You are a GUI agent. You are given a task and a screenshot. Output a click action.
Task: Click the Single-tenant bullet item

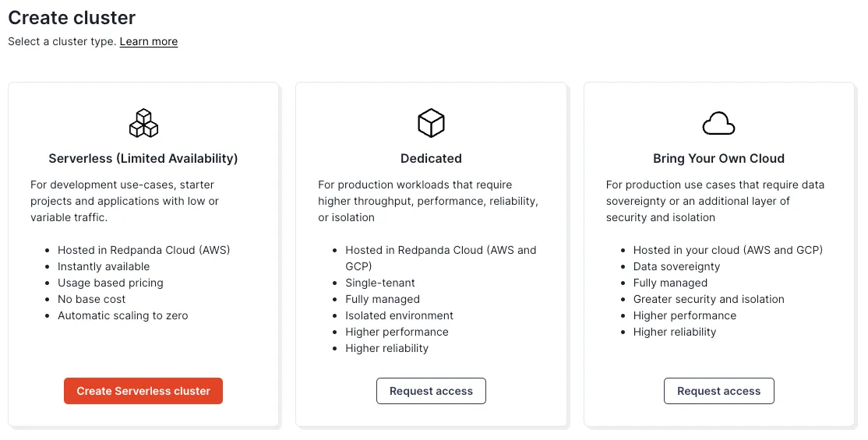pos(380,283)
